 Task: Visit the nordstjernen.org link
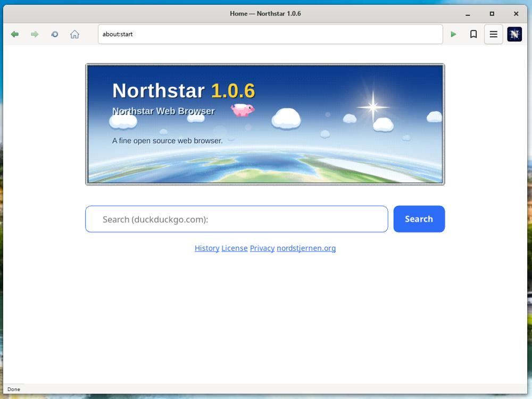pyautogui.click(x=306, y=248)
